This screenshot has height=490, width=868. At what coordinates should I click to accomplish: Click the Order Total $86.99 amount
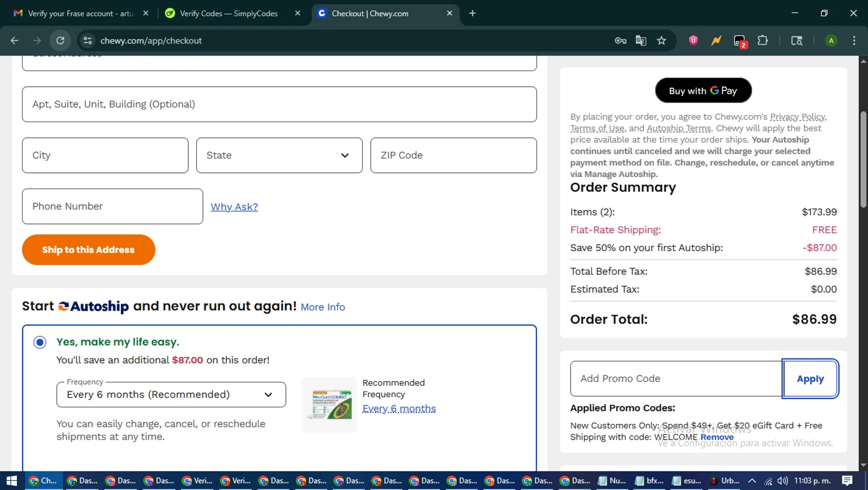814,319
